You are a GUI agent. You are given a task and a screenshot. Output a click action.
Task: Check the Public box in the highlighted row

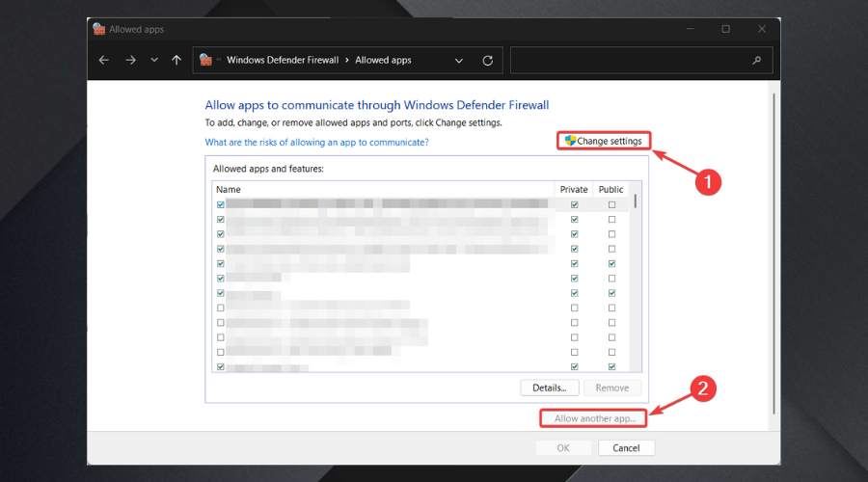click(611, 204)
